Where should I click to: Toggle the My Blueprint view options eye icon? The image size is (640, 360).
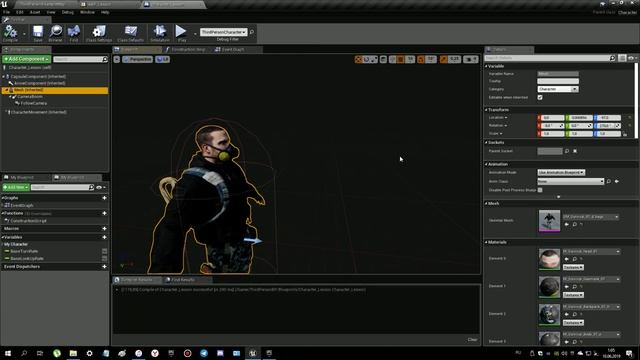100,187
